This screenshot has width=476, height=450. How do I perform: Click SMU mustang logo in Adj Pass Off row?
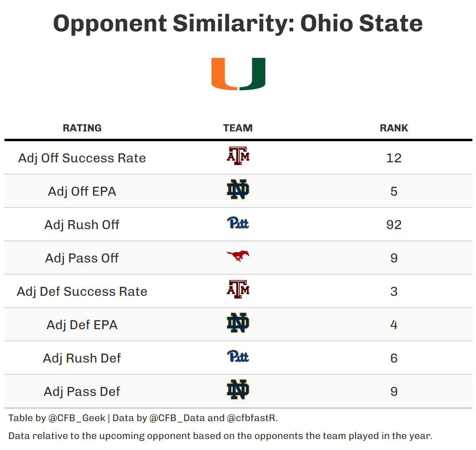(x=238, y=256)
